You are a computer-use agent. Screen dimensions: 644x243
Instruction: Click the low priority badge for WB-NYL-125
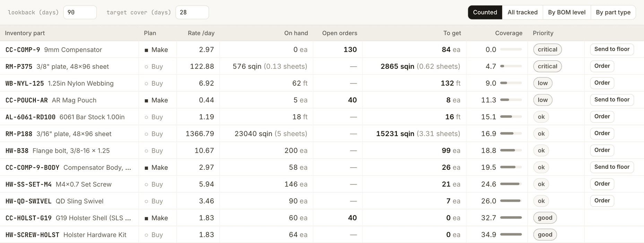542,83
